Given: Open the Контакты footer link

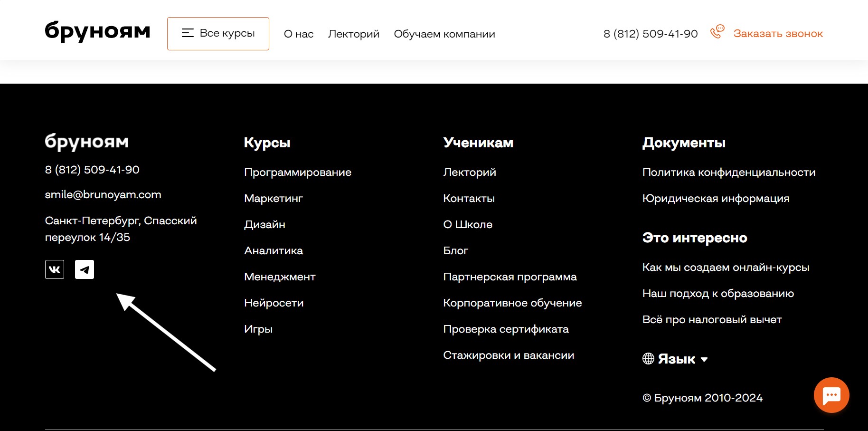Looking at the screenshot, I should (x=469, y=198).
